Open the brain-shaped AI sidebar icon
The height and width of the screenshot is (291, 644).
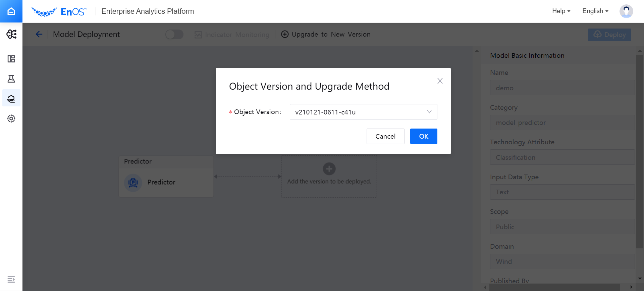point(11,34)
